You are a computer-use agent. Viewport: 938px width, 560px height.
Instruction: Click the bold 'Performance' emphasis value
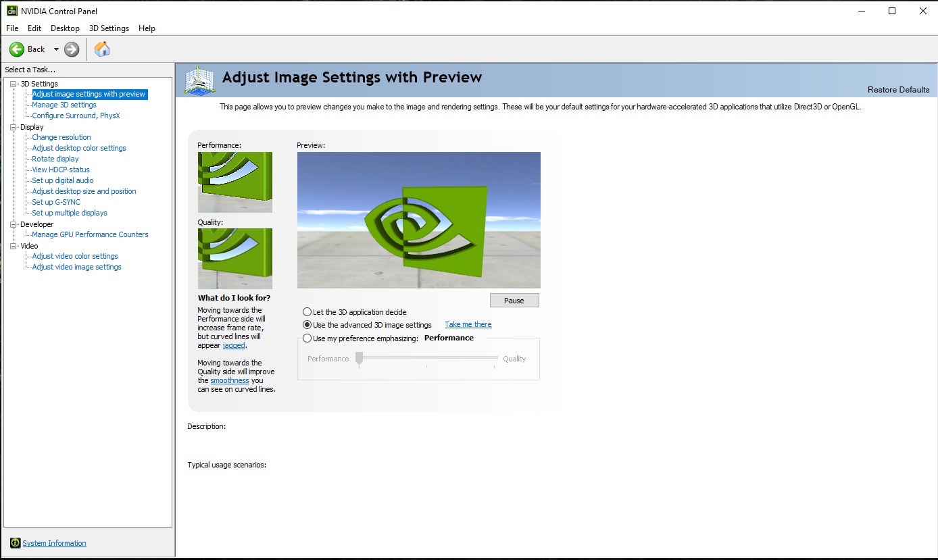click(449, 338)
